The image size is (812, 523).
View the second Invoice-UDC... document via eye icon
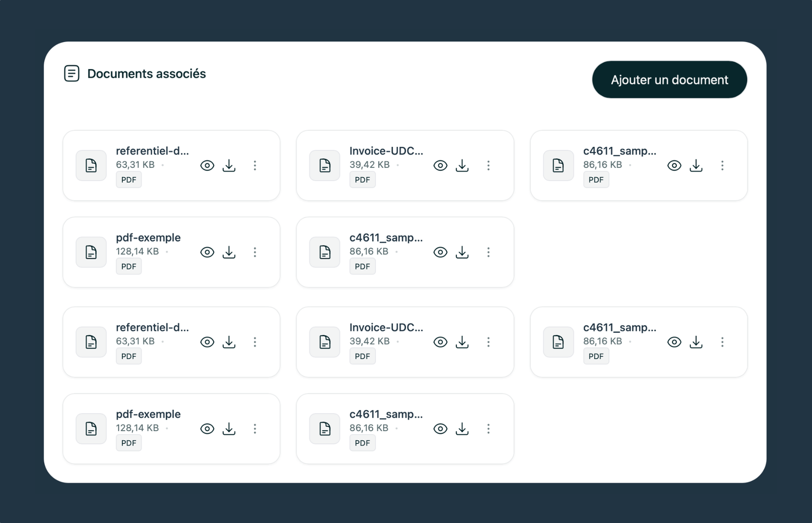click(x=440, y=342)
